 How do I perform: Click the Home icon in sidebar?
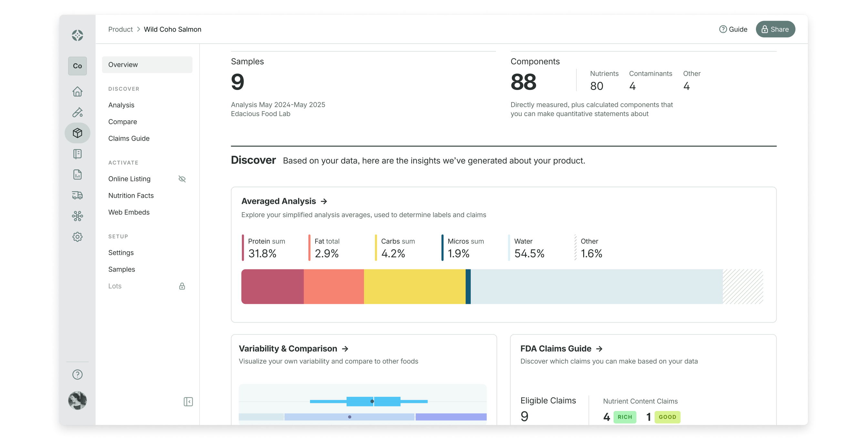point(77,92)
